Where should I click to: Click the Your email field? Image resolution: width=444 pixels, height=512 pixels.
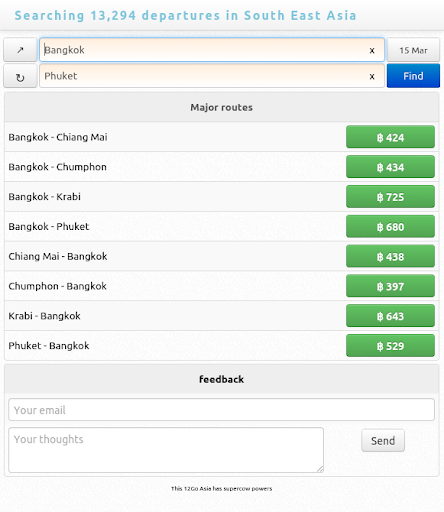pos(222,410)
